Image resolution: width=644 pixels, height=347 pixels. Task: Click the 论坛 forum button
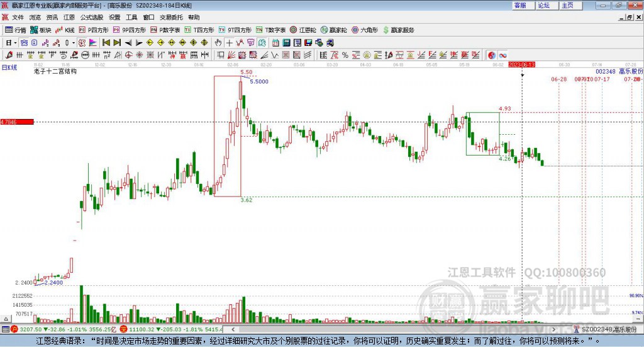tap(547, 5)
